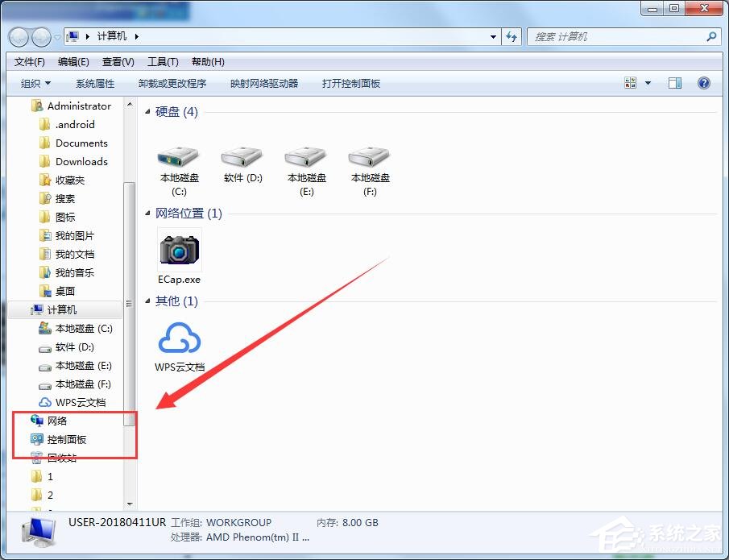Toggle the preview pane icon
This screenshot has width=729, height=560.
click(x=675, y=82)
